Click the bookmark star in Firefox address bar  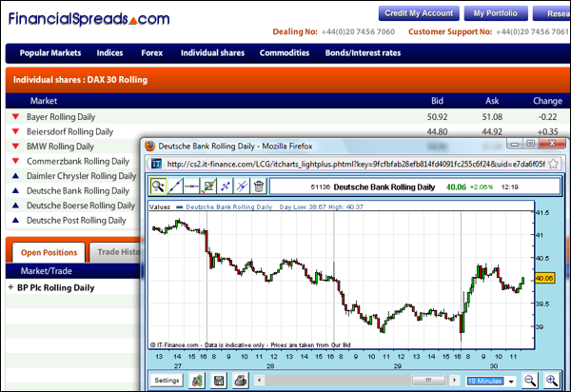(553, 164)
